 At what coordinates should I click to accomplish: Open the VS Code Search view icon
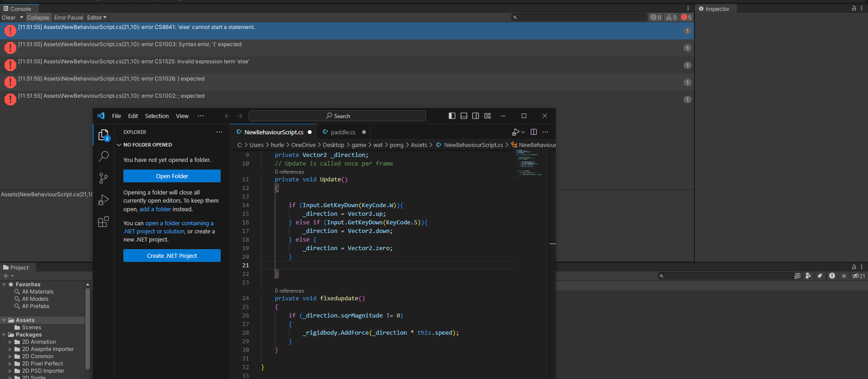[x=104, y=156]
